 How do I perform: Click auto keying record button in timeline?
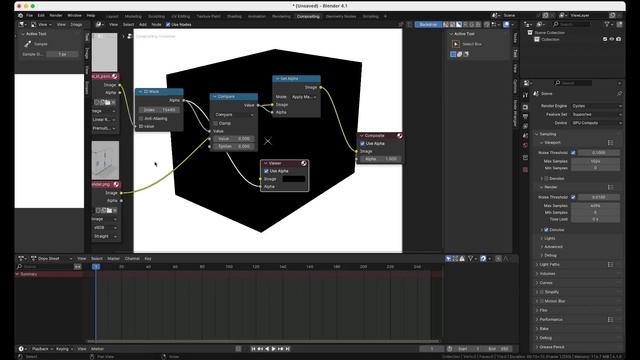pos(238,349)
